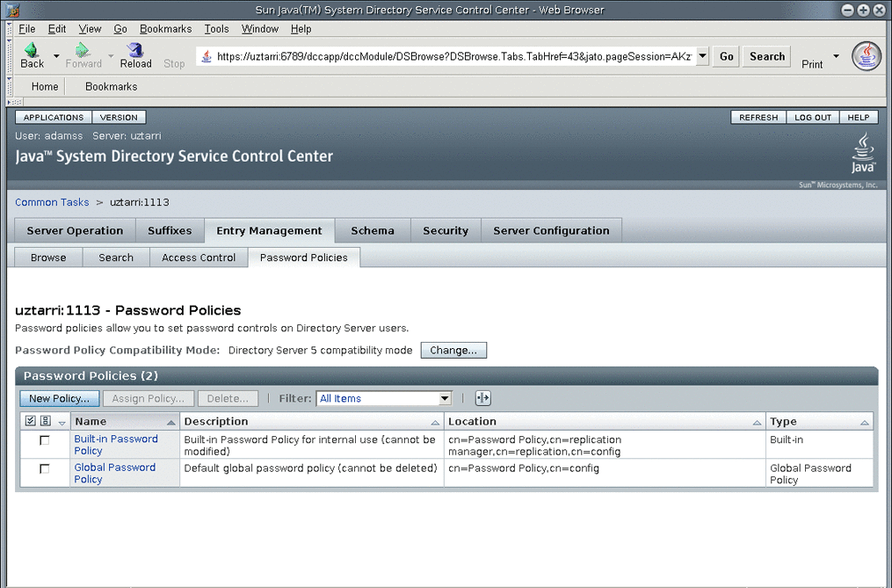Screen dimensions: 892x588
Task: Click the Assign Policy... button
Action: [x=148, y=398]
